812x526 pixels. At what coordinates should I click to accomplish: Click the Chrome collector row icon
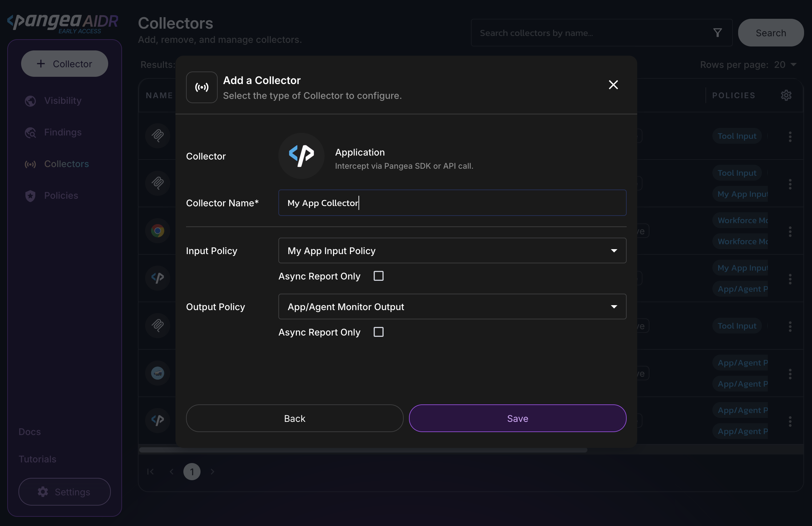coord(157,231)
